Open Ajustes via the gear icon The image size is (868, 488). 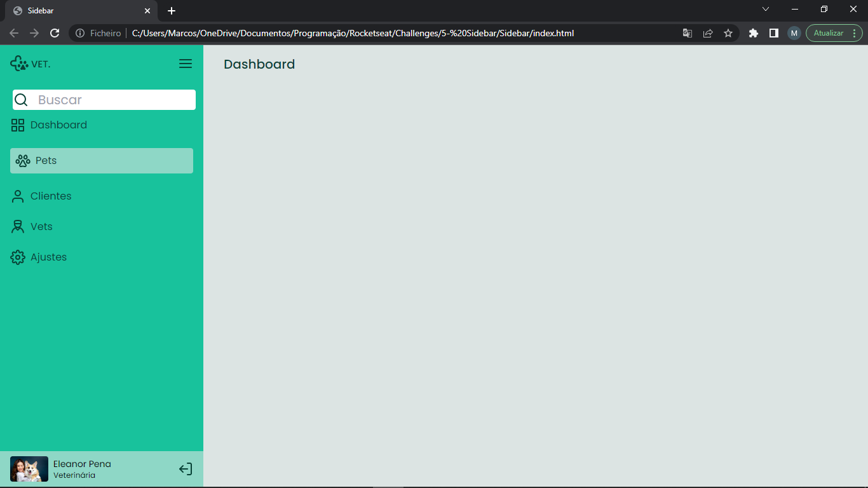17,257
